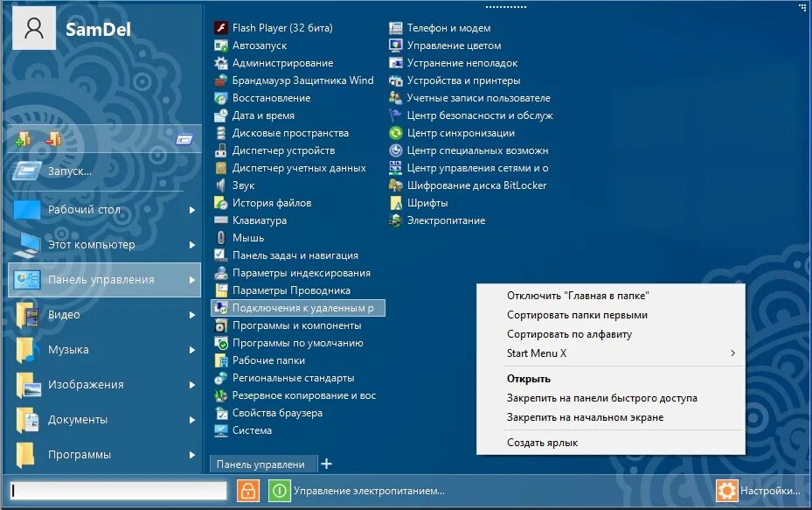The image size is (812, 510).
Task: Open Панель задач и навигация
Action: [x=286, y=255]
